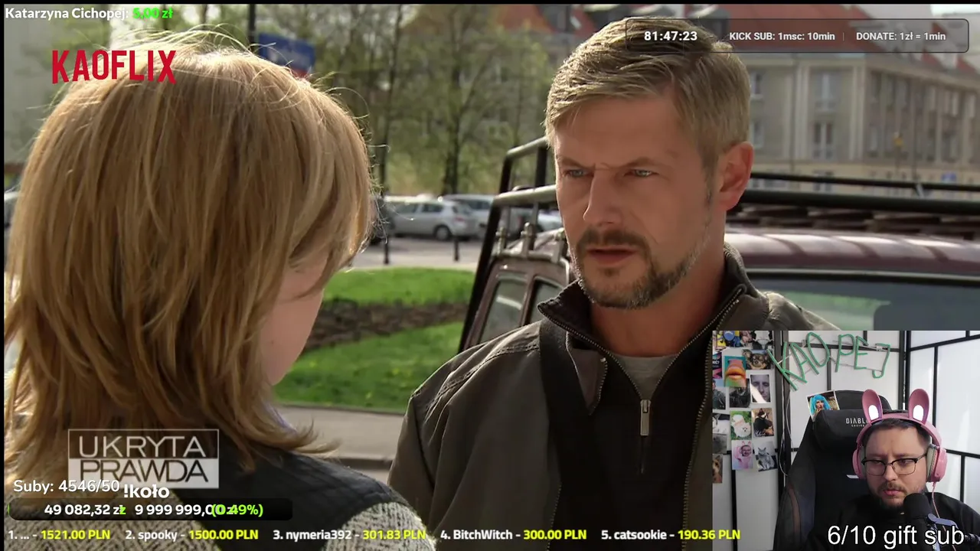Click the collected amount "49 082,32 zł"
Viewport: 980px width, 551px height.
pyautogui.click(x=84, y=510)
